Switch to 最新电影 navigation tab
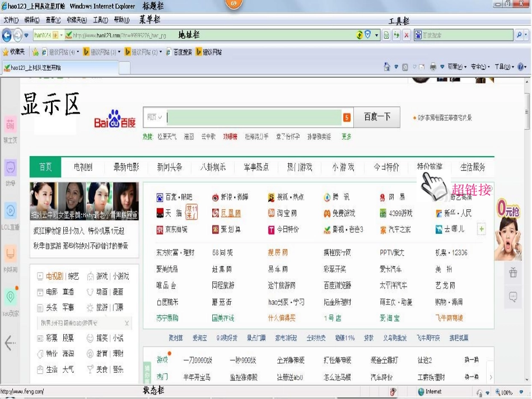The height and width of the screenshot is (399, 532). pyautogui.click(x=126, y=167)
